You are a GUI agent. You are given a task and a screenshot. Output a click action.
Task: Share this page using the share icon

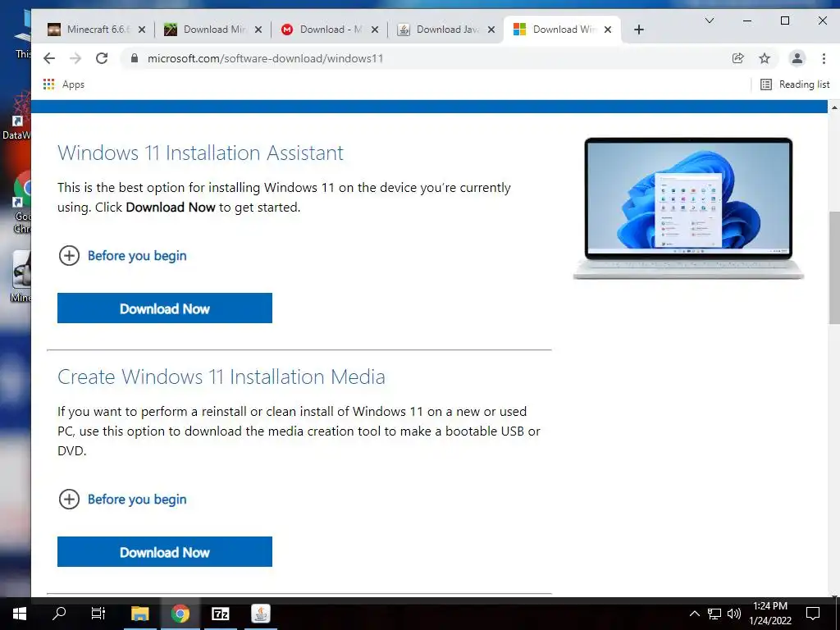coord(738,58)
